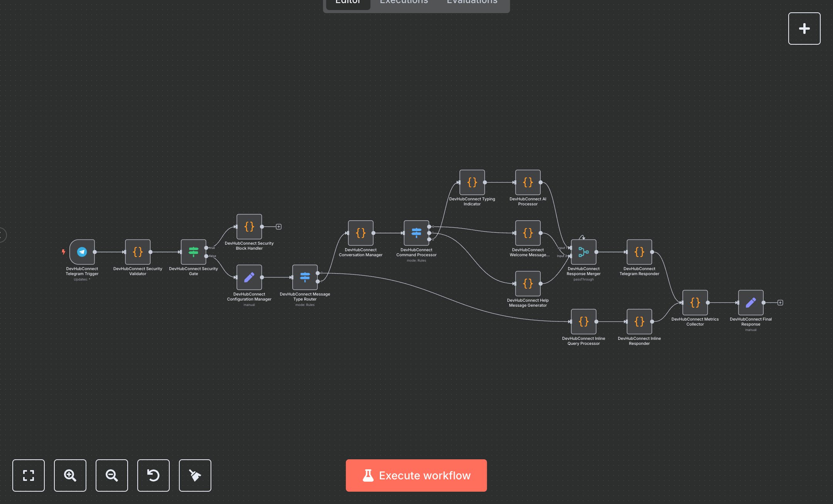Select the Security Gate node

point(193,252)
